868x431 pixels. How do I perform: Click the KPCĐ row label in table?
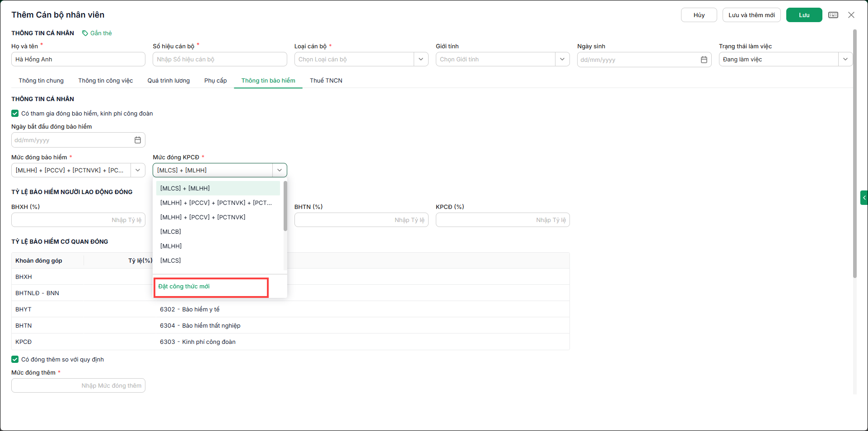tap(23, 342)
